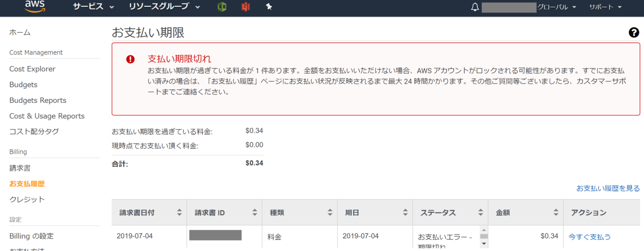Sort by ステータス column arrows
The image size is (644, 251).
pyautogui.click(x=481, y=213)
